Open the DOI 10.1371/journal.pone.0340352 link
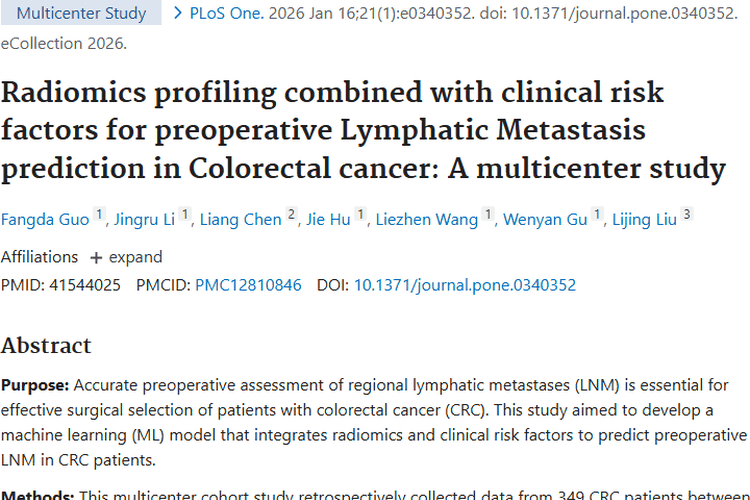Viewport: 750px width, 500px height. pyautogui.click(x=465, y=285)
